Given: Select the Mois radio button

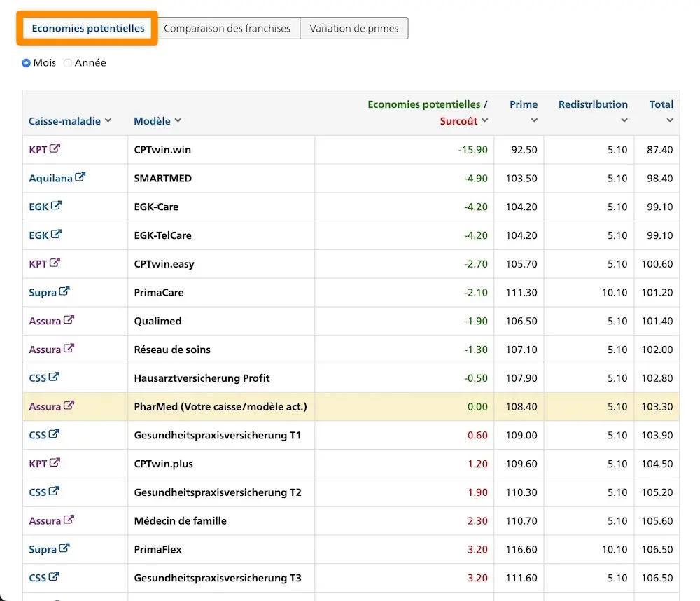Looking at the screenshot, I should point(27,63).
